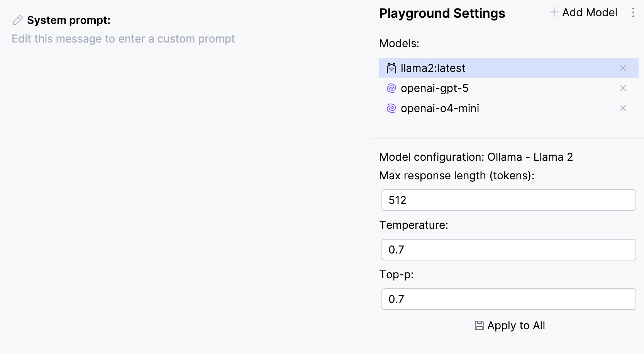
Task: Open the three-dot overflow menu
Action: [633, 12]
